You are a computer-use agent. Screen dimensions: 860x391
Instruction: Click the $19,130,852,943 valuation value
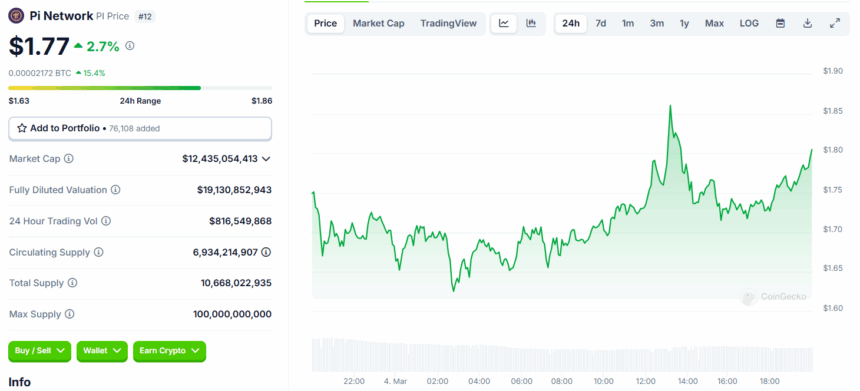coord(234,190)
